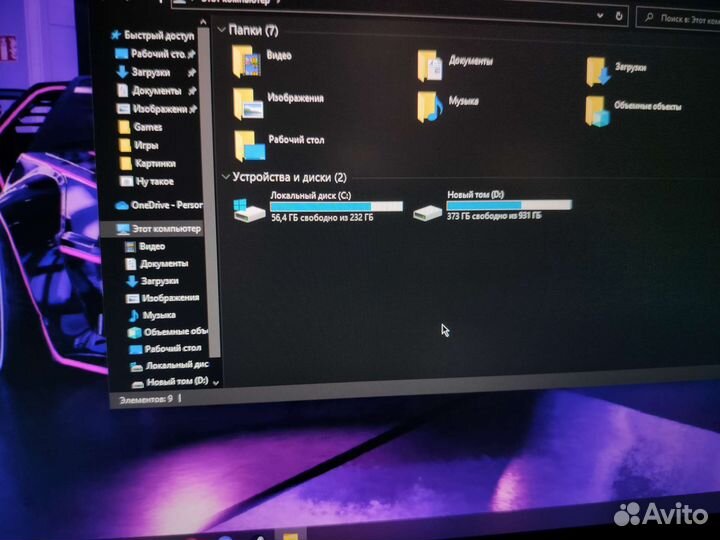
Task: Click the OneDrive cloud icon in sidebar
Action: click(x=122, y=205)
